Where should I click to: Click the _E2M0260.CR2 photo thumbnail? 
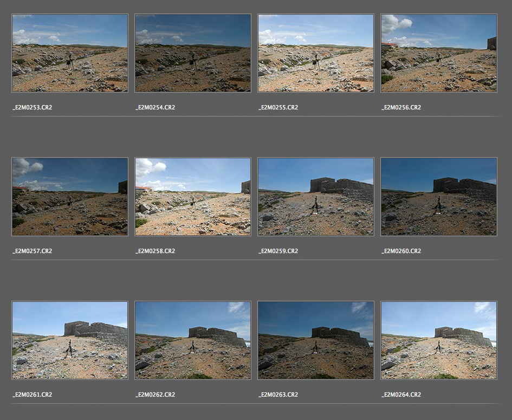click(439, 197)
